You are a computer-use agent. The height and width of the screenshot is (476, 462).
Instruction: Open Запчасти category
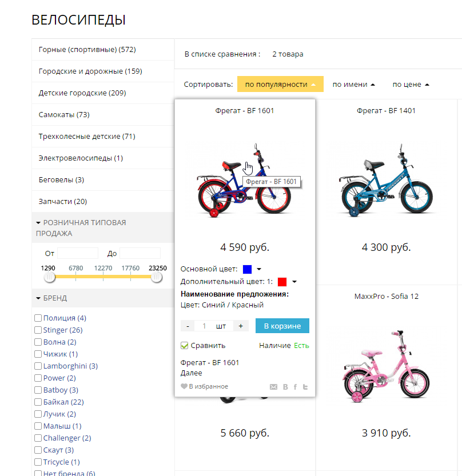click(63, 202)
